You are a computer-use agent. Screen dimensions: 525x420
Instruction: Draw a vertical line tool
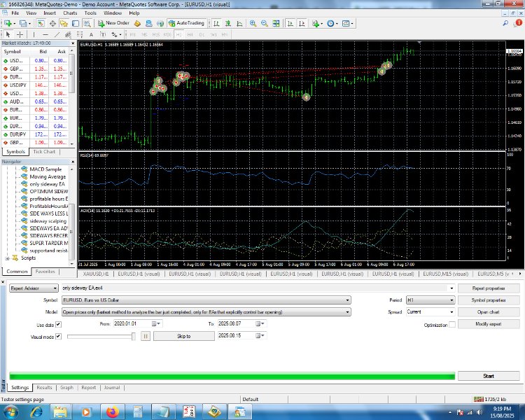pos(34,34)
